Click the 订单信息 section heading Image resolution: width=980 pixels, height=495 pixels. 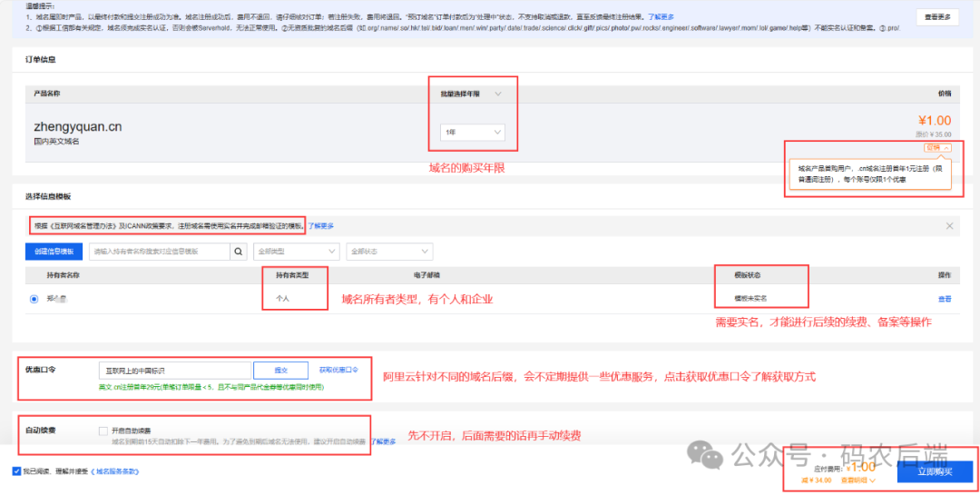[40, 59]
